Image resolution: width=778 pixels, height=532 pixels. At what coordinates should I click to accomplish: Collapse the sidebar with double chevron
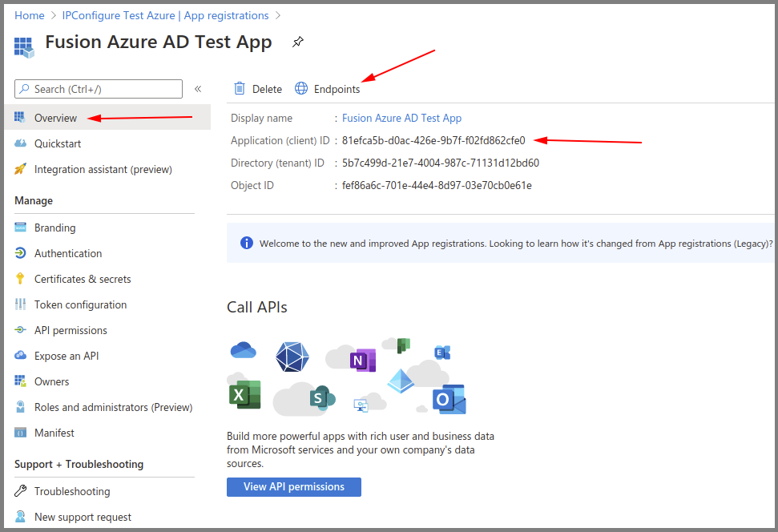point(197,89)
